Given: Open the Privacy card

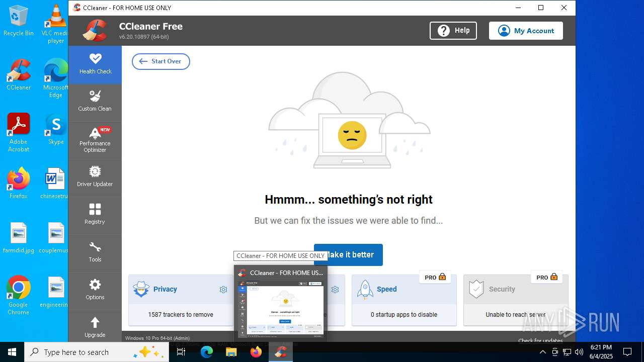Looking at the screenshot, I should click(x=181, y=300).
